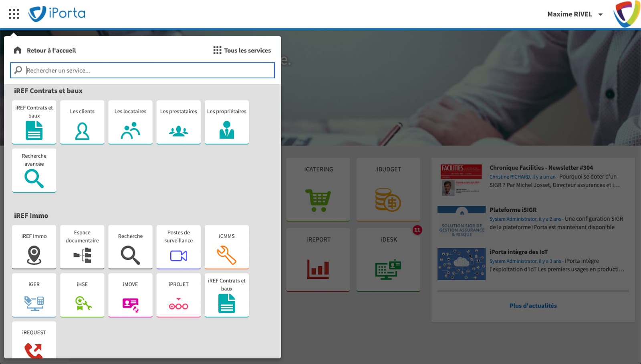
Task: Open the iREPORT chart tile on the dashboard
Action: (318, 259)
